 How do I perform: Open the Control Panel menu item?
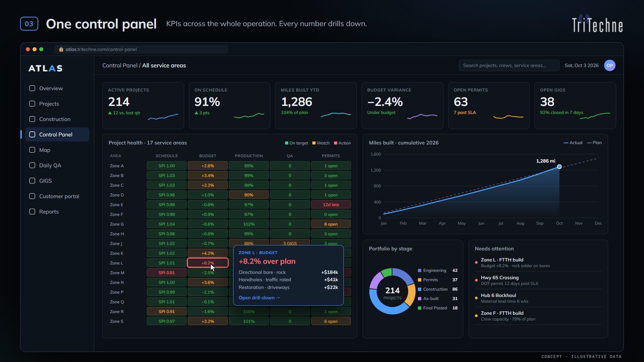click(57, 134)
